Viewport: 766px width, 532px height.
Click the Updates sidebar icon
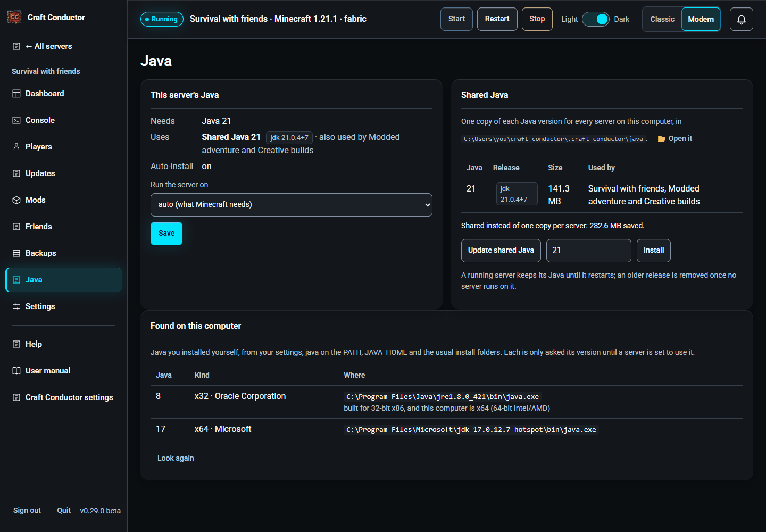16,173
